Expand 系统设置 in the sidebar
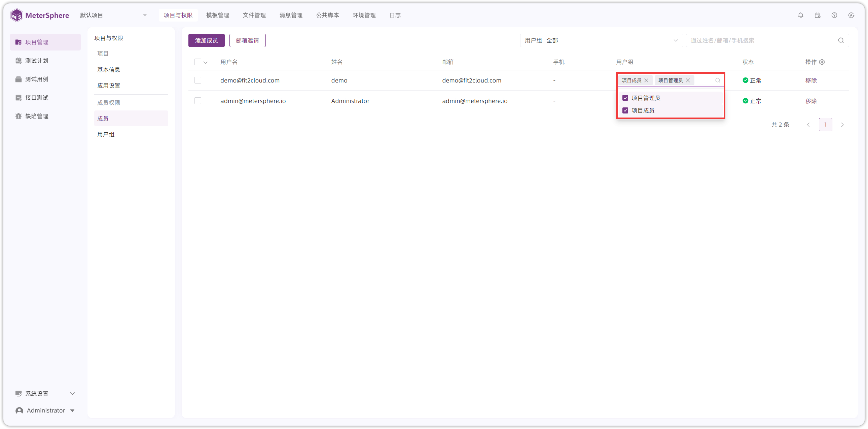 pos(45,394)
